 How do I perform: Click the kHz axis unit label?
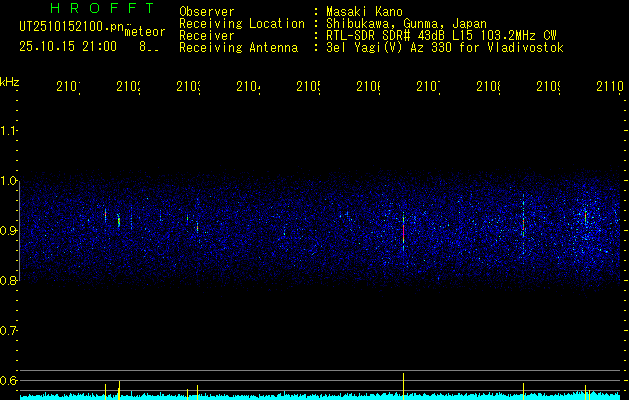pos(9,80)
